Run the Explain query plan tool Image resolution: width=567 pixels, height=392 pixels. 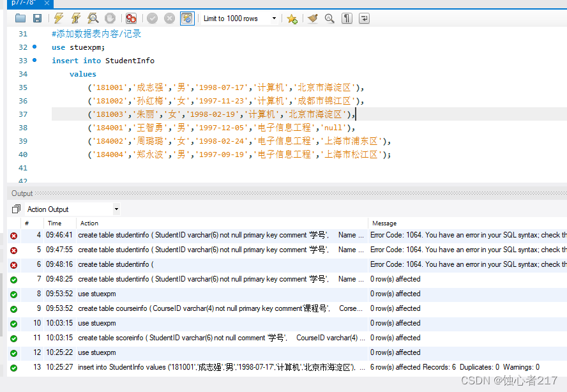tap(93, 19)
